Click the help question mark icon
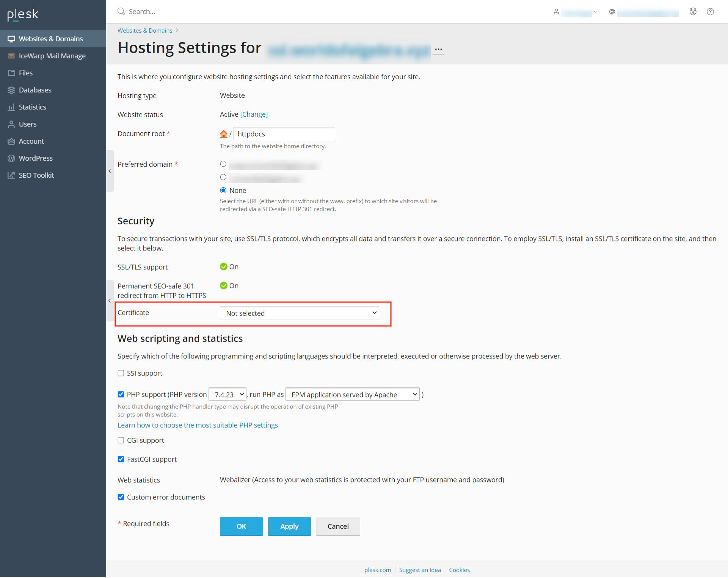 point(710,12)
